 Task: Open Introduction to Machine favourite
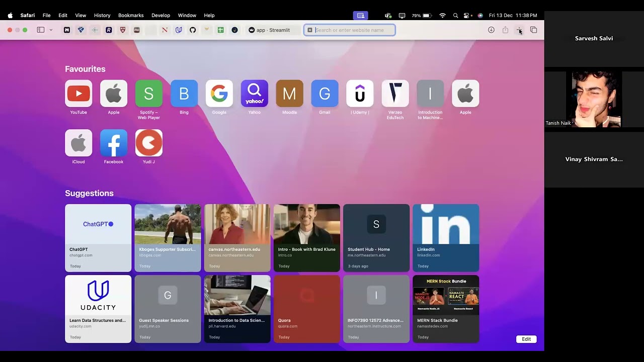pyautogui.click(x=430, y=94)
